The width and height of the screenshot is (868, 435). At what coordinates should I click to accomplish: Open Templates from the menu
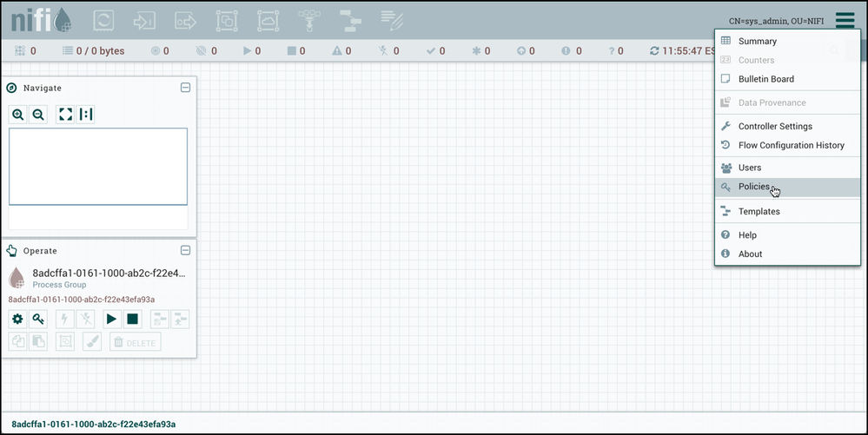787,211
